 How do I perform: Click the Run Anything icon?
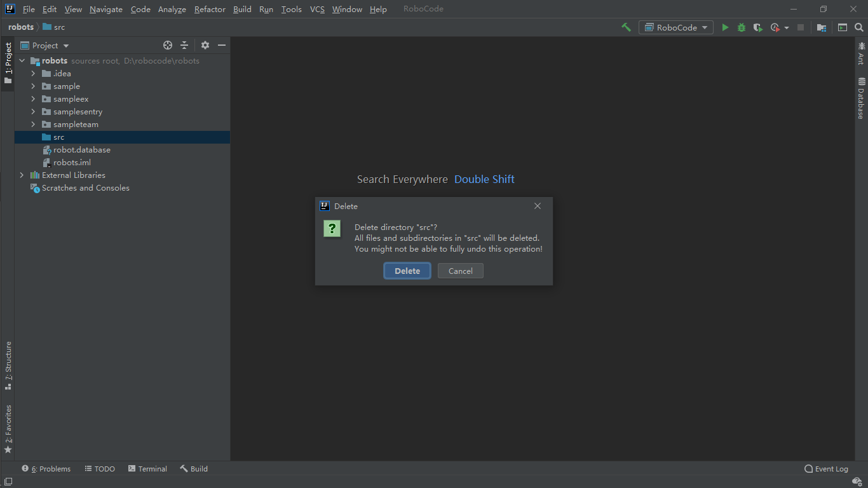[x=843, y=27]
